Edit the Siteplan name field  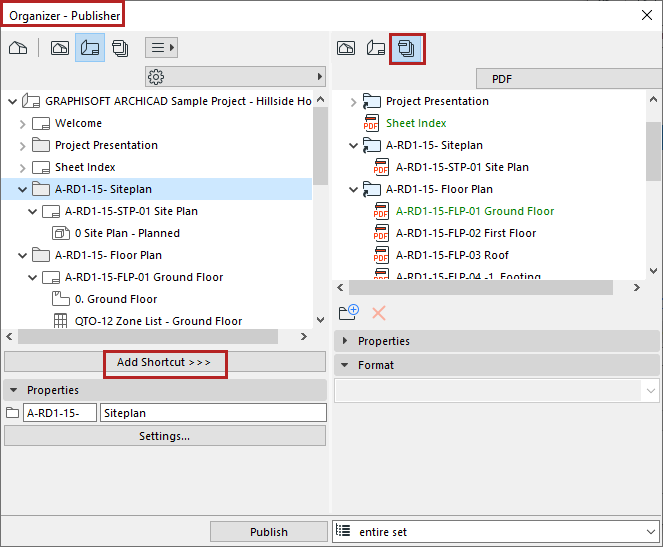click(x=213, y=413)
